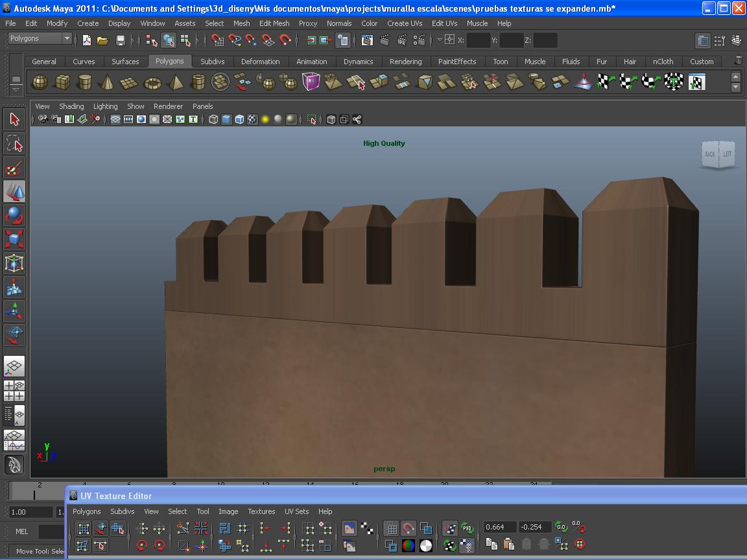
Task: Toggle use all lights yellow bulb icon
Action: 265,119
